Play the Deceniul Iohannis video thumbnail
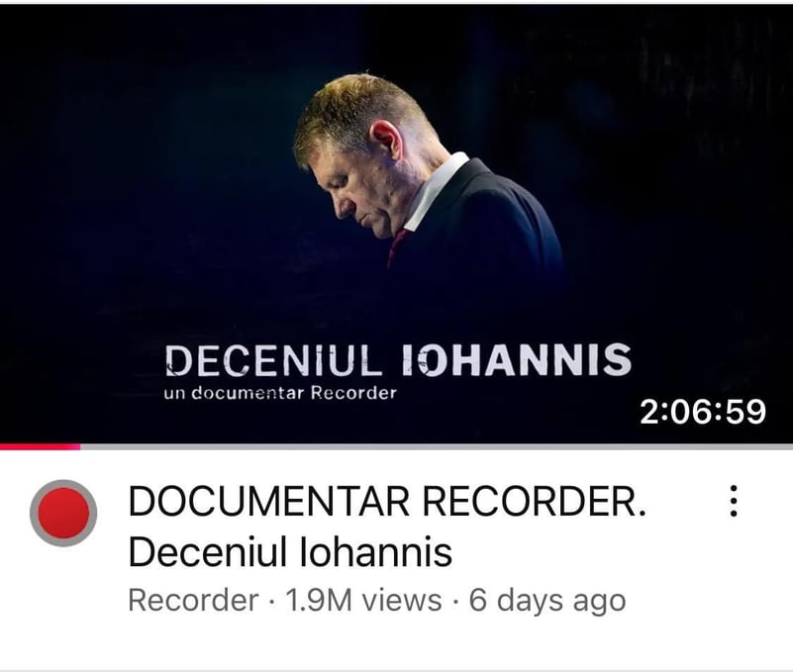 [x=396, y=224]
